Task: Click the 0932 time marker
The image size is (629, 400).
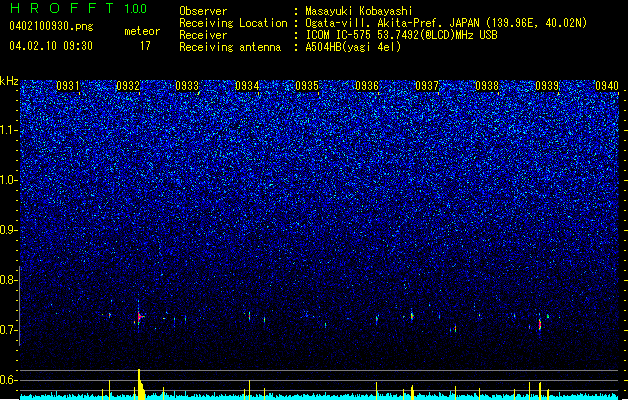Action: 128,86
